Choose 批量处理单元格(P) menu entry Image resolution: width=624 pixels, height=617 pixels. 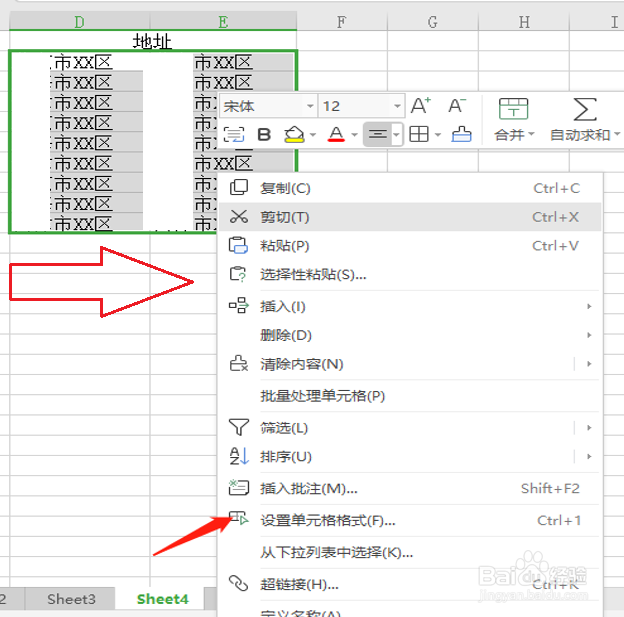point(410,396)
